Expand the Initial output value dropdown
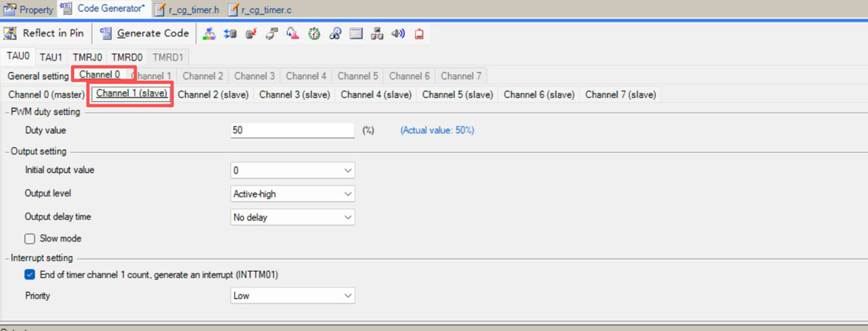Viewport: 868px width, 331px height. 293,170
